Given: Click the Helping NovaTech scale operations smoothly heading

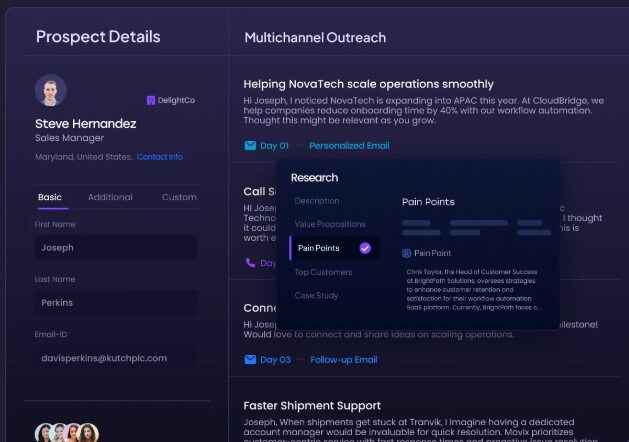Looking at the screenshot, I should [368, 84].
